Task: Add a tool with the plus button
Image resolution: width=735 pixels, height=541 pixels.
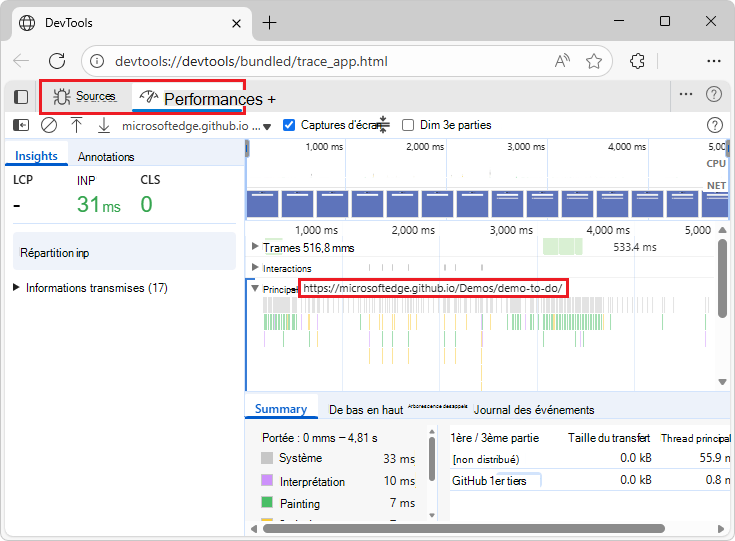Action: (271, 99)
